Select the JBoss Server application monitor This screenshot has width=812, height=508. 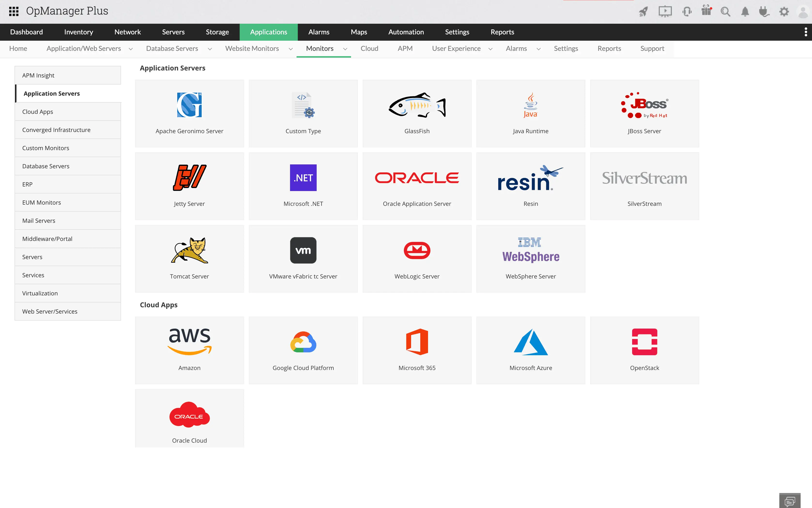coord(644,113)
